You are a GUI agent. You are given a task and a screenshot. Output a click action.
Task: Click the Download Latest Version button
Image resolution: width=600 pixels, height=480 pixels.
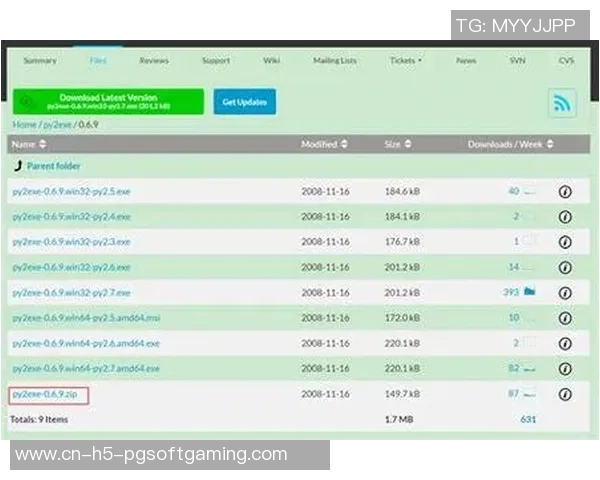tap(108, 101)
